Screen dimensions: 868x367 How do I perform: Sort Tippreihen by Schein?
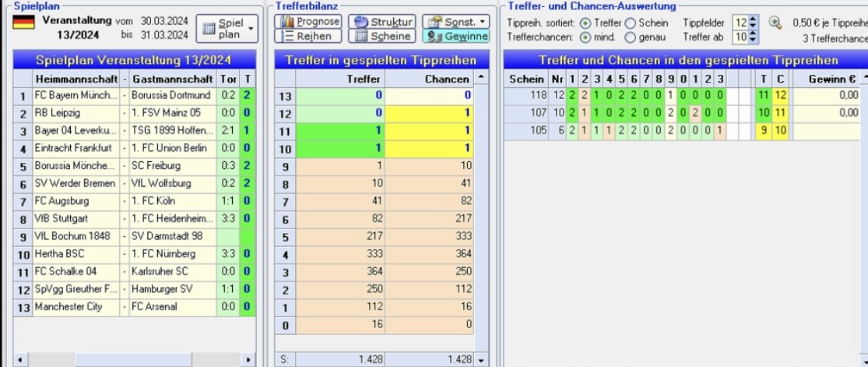630,23
